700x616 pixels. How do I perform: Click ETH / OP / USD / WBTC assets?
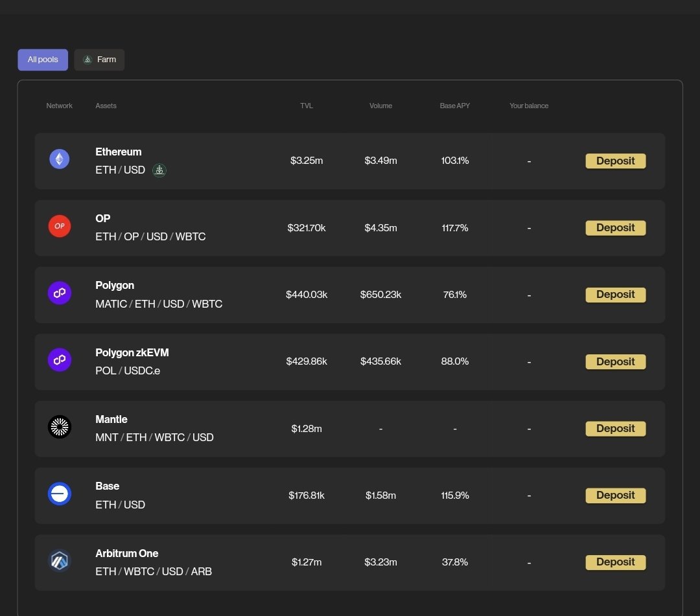[150, 237]
